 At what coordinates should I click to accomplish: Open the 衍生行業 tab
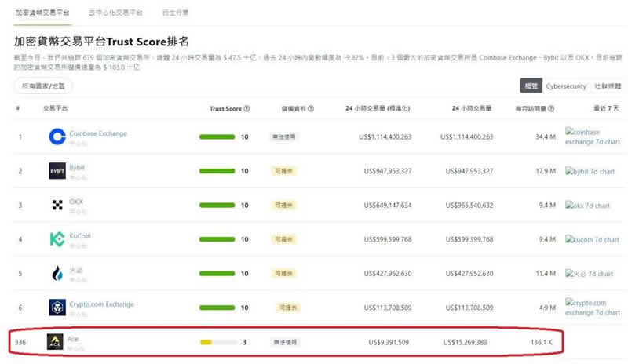tap(177, 13)
